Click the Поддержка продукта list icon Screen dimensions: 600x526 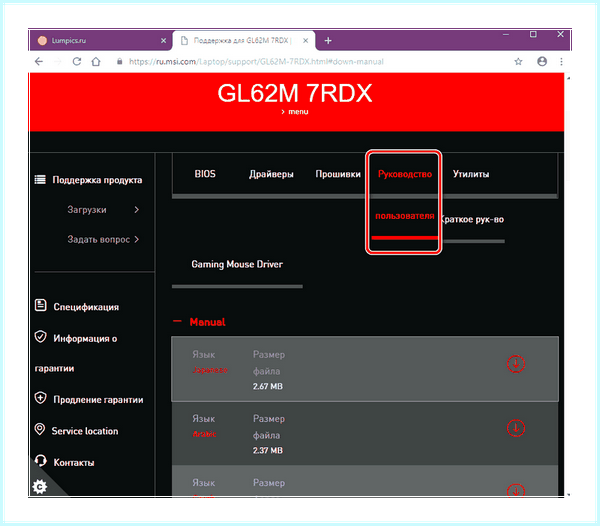tap(40, 179)
